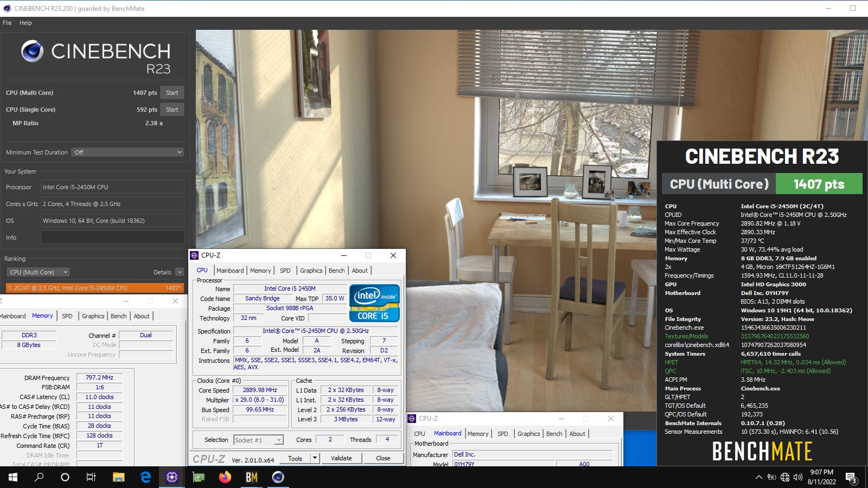Open Socket #1 selection dropdown
868x488 pixels.
(259, 440)
